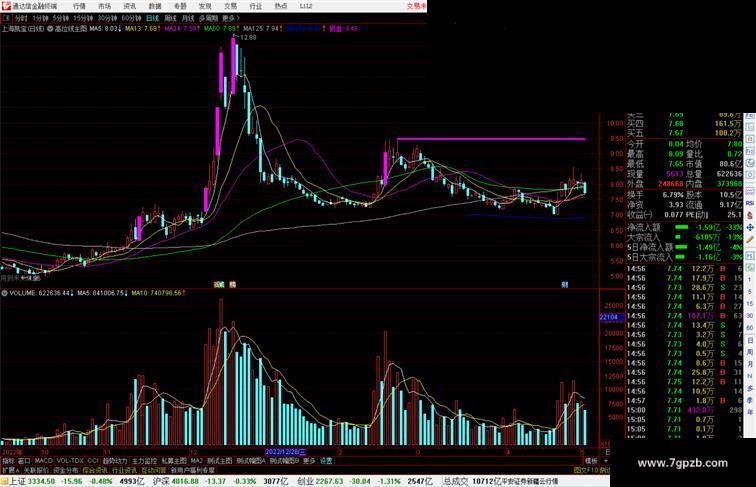Open the 数据 menu

click(x=155, y=6)
